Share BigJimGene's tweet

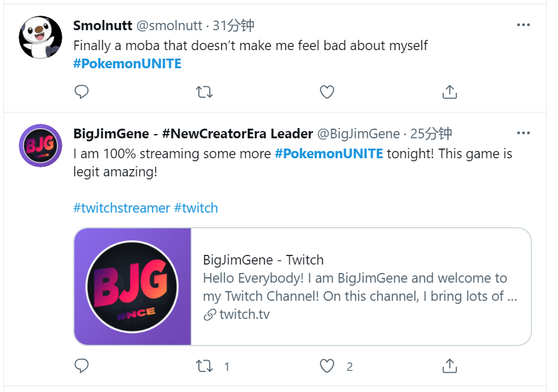449,366
